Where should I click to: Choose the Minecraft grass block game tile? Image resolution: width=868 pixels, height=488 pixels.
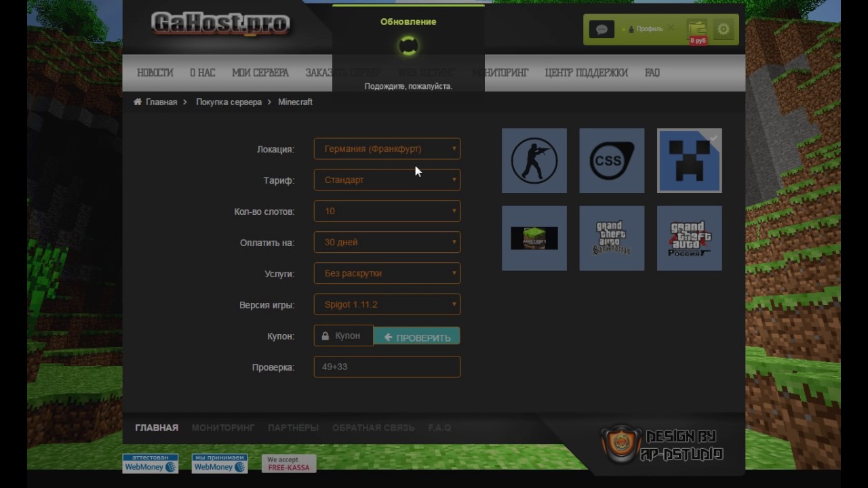pyautogui.click(x=534, y=239)
